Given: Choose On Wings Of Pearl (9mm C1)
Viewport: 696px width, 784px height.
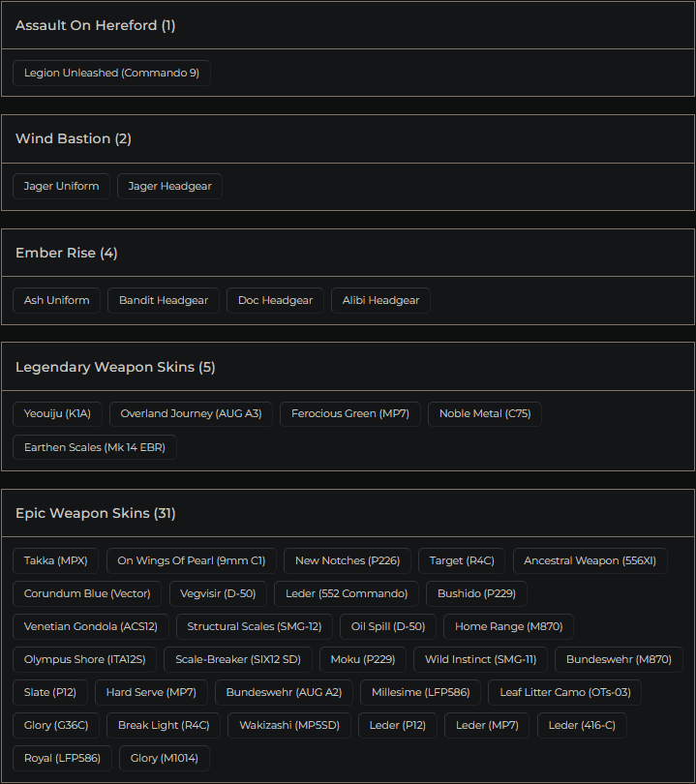Looking at the screenshot, I should 192,560.
